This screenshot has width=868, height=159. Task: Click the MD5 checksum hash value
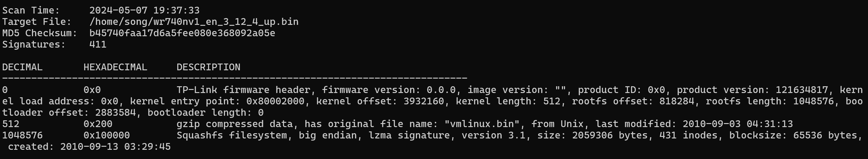click(182, 33)
